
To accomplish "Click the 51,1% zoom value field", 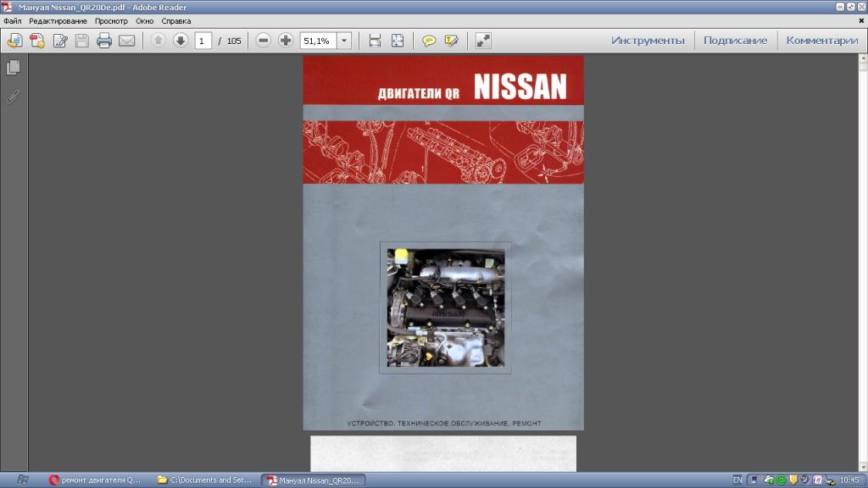I will tap(318, 41).
